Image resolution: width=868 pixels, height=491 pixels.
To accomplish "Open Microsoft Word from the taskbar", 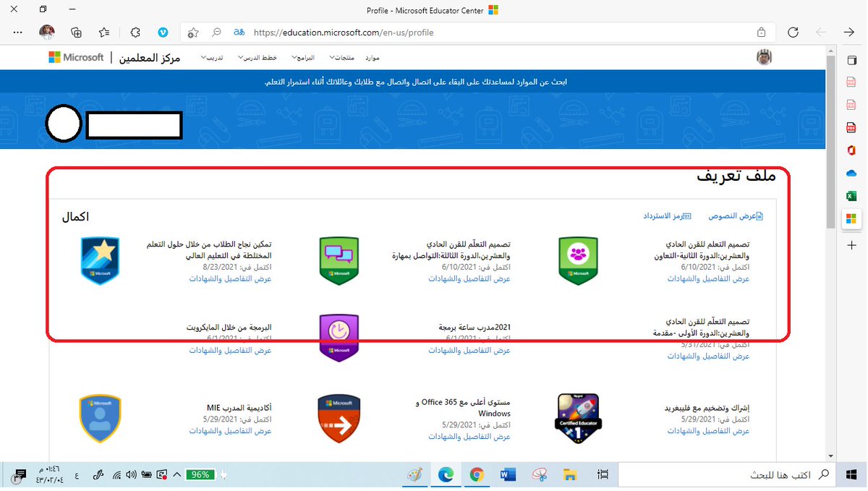I will point(508,475).
